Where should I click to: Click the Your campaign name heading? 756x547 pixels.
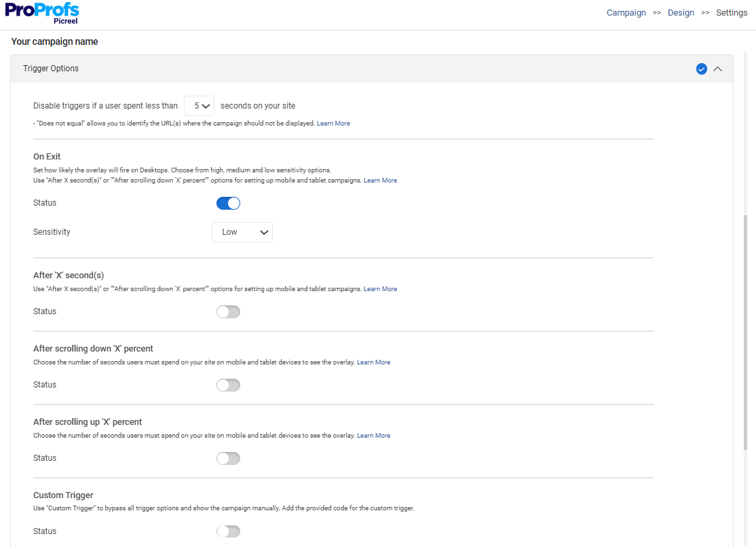click(54, 41)
